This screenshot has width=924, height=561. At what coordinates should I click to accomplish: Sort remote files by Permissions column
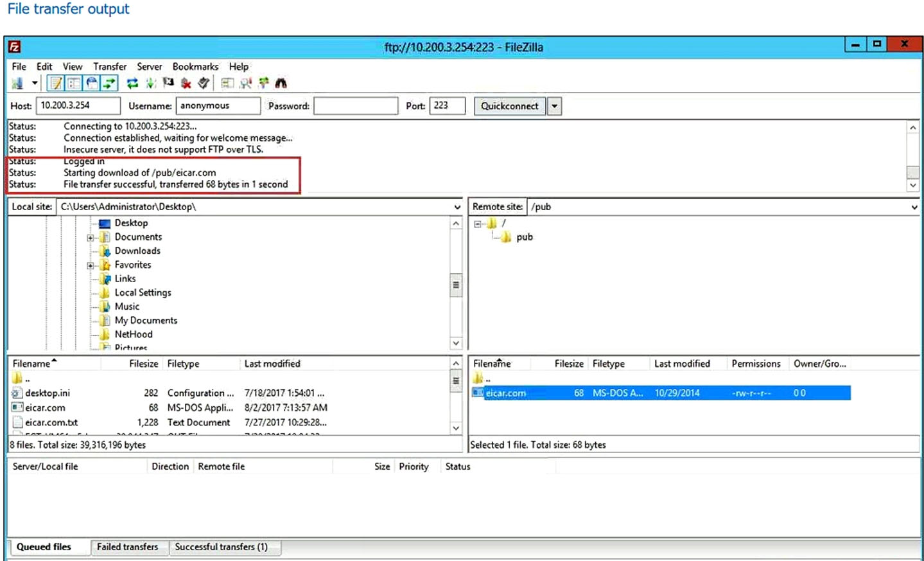pos(756,364)
